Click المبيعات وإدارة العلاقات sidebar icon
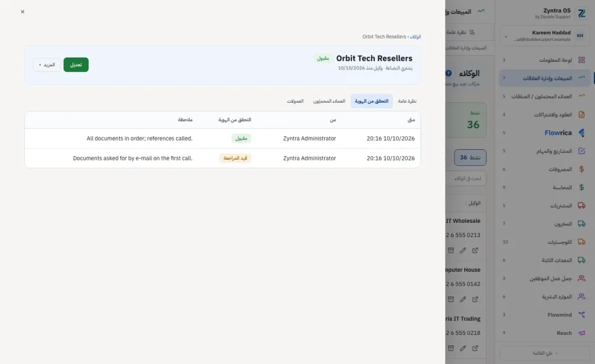 [581, 78]
